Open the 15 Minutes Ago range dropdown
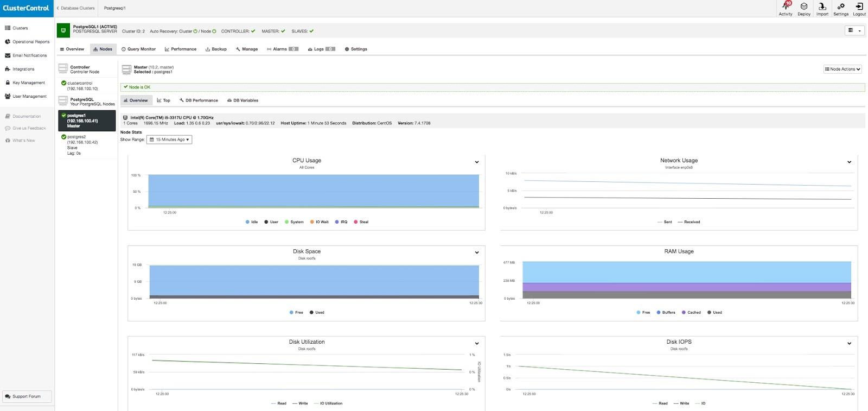Screen dimensions: 868x411 pyautogui.click(x=169, y=140)
